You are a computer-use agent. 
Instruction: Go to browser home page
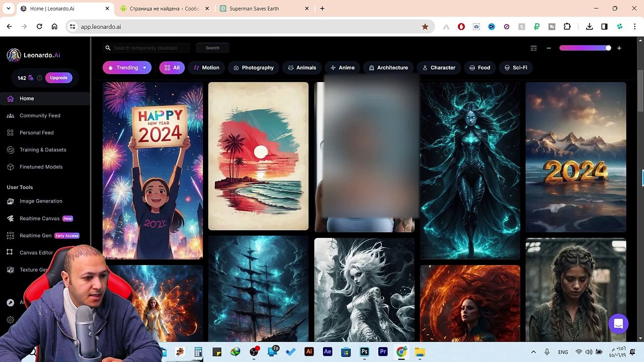54,27
